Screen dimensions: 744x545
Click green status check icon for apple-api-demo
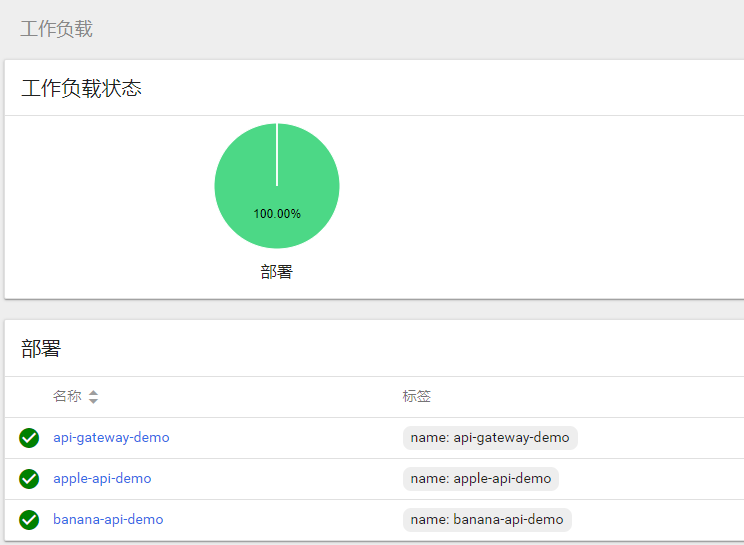pos(29,479)
